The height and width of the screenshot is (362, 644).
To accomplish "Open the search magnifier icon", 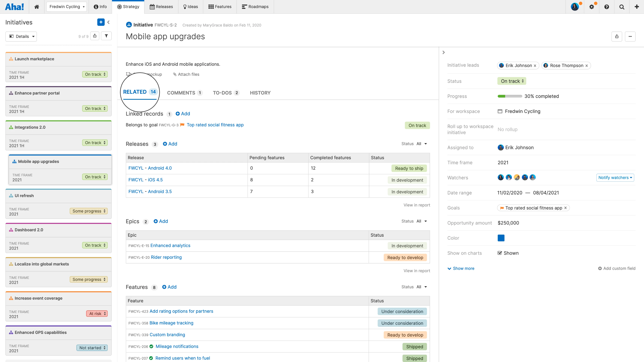I will point(622,7).
